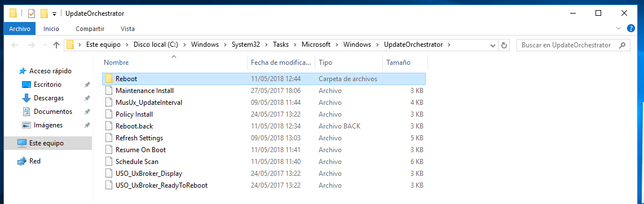Switch to the Vista ribbon tab
Viewport: 644px width, 204px height.
[128, 29]
